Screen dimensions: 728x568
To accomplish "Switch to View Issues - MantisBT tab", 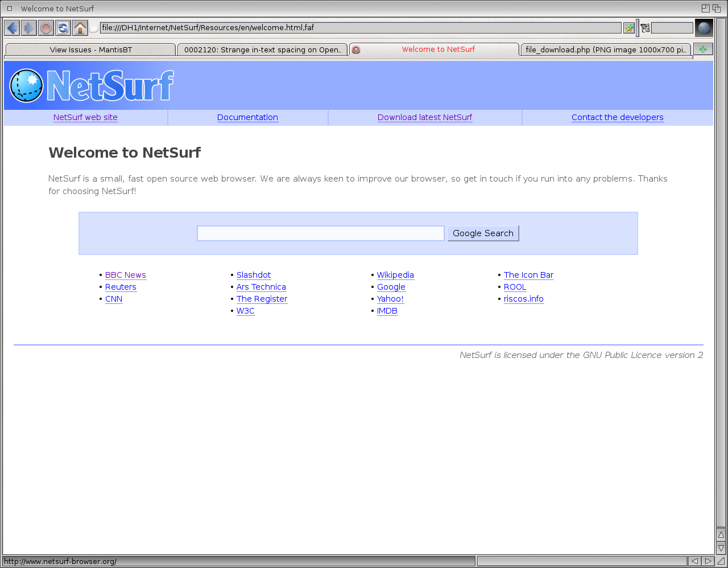I will [90, 50].
